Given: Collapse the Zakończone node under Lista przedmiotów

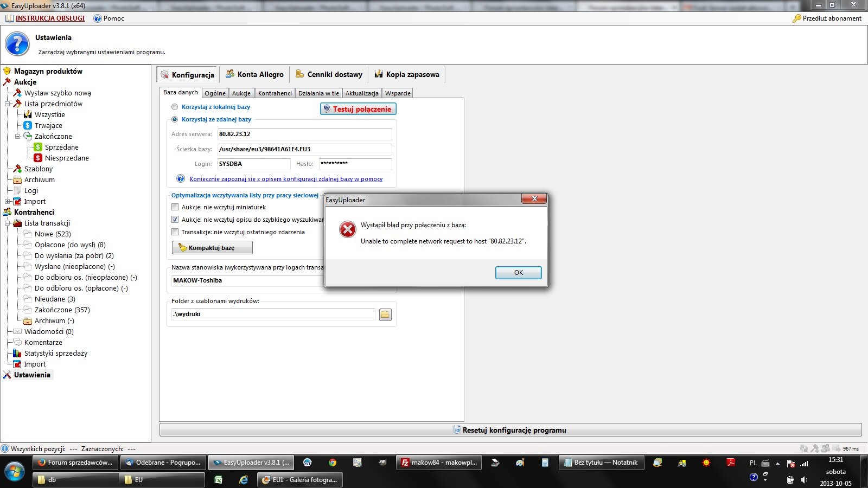Looking at the screenshot, I should tap(18, 137).
